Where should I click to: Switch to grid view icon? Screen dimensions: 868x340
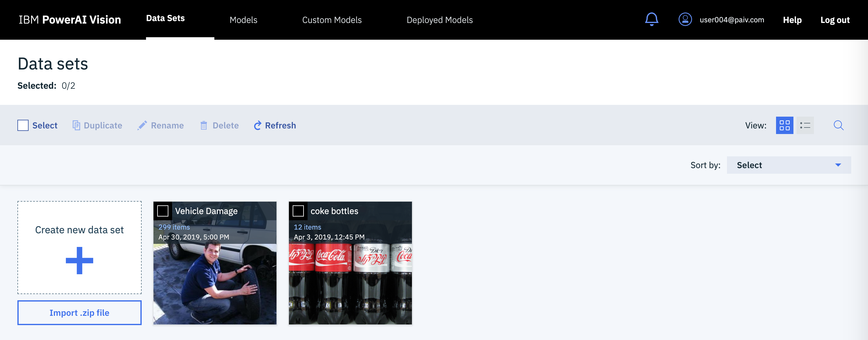coord(784,125)
